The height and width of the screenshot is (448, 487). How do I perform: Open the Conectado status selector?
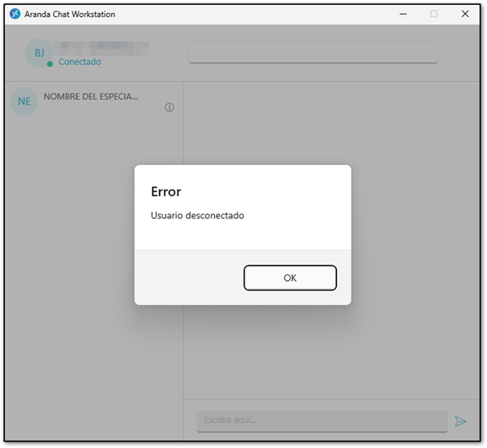[x=80, y=62]
